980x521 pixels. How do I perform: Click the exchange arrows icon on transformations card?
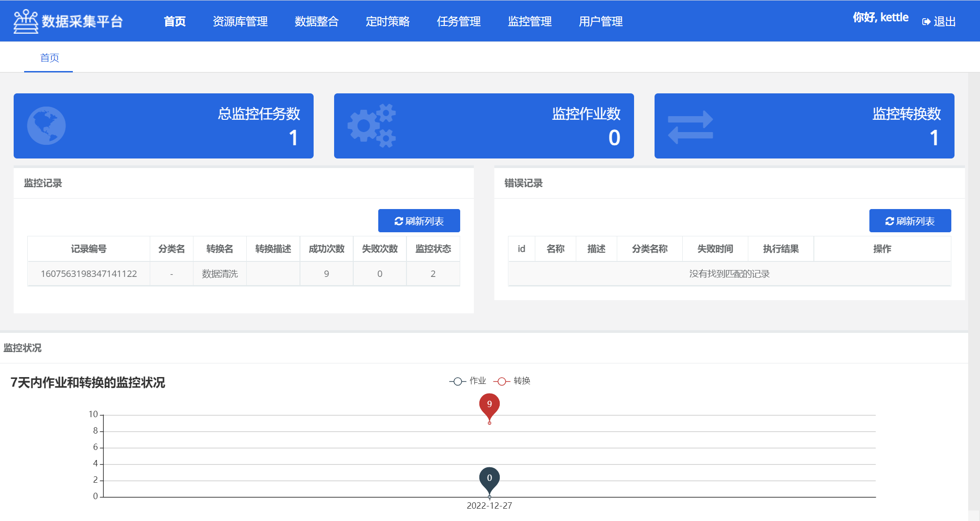coord(690,127)
